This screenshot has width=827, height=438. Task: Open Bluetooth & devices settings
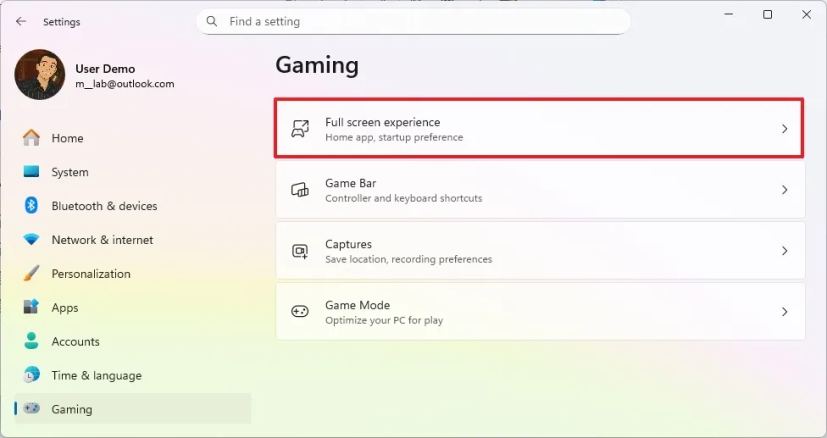tap(133, 206)
